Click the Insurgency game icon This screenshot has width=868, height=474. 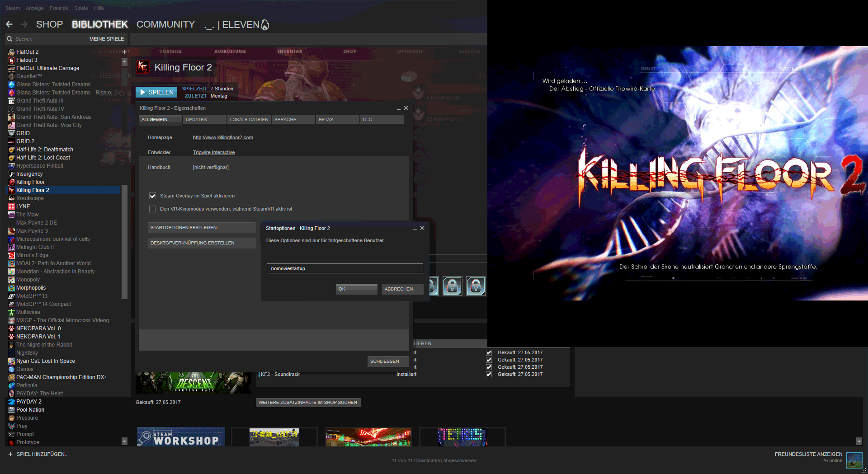(12, 174)
